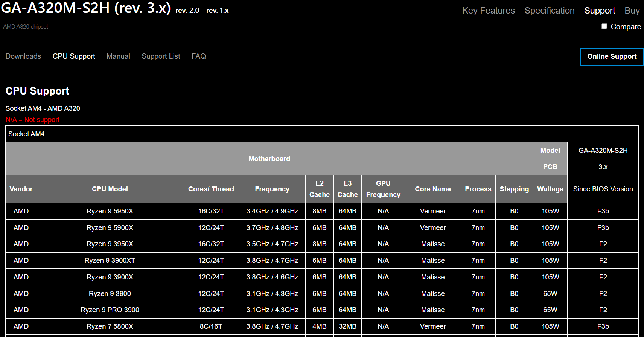644x337 pixels.
Task: Click the Ryzen 9 3900 model cell
Action: coord(110,294)
